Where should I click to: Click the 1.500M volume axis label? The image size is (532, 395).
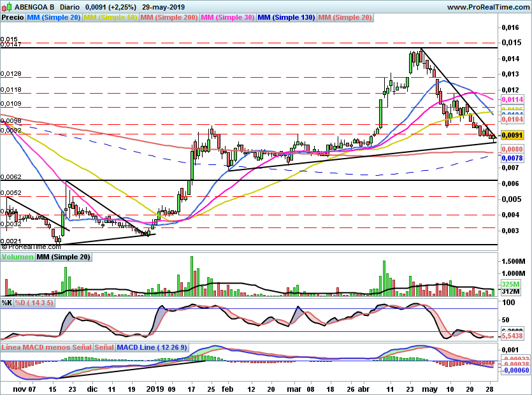pyautogui.click(x=514, y=261)
